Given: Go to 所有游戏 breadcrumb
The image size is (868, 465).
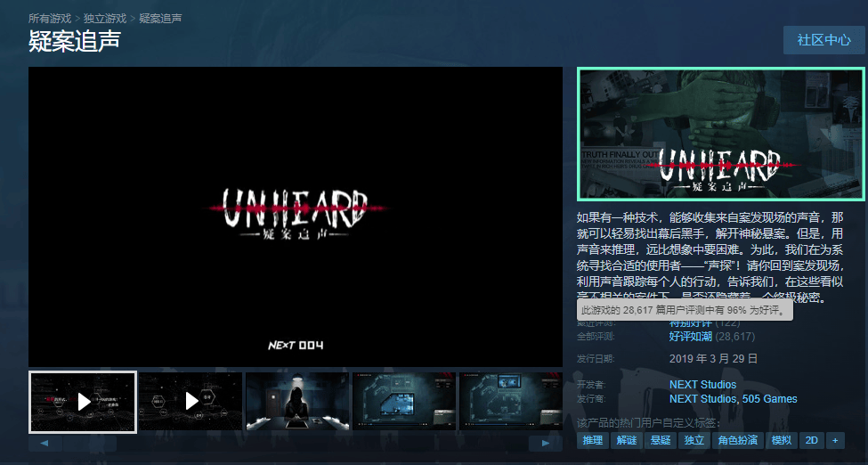Looking at the screenshot, I should point(50,18).
